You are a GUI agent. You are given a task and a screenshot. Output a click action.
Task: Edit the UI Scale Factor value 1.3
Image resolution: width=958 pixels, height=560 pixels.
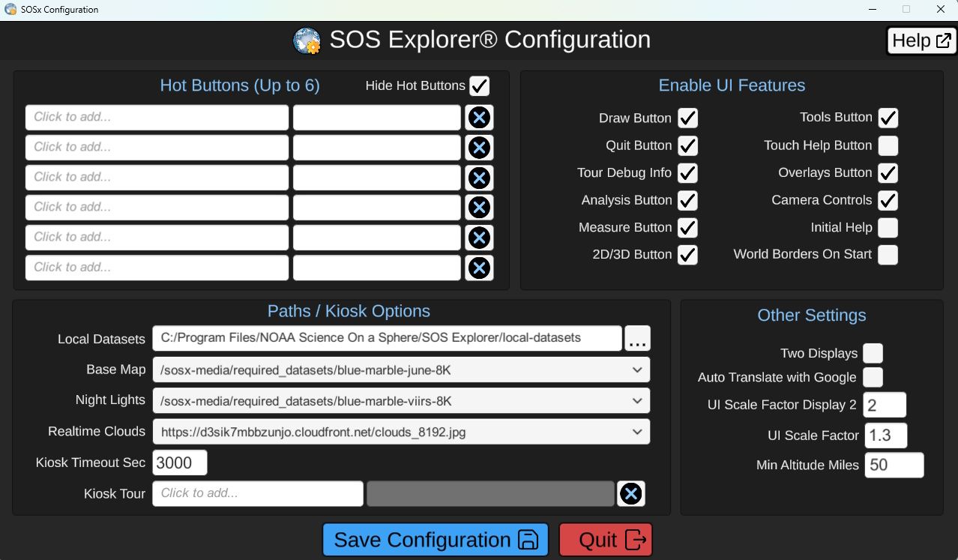tap(885, 436)
